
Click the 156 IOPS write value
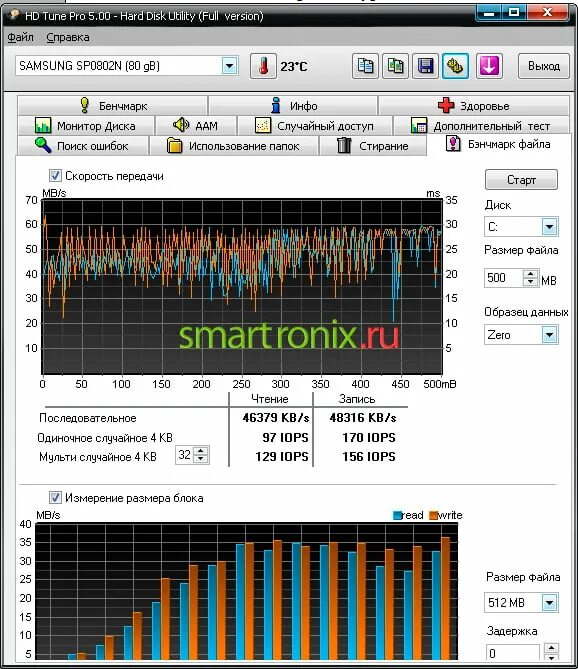point(369,457)
